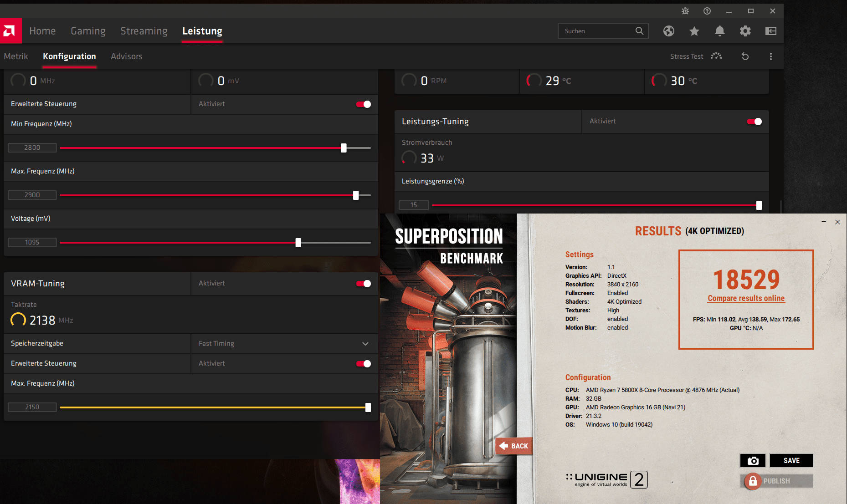Viewport: 847px width, 504px height.
Task: Open the help question mark icon
Action: 707,11
